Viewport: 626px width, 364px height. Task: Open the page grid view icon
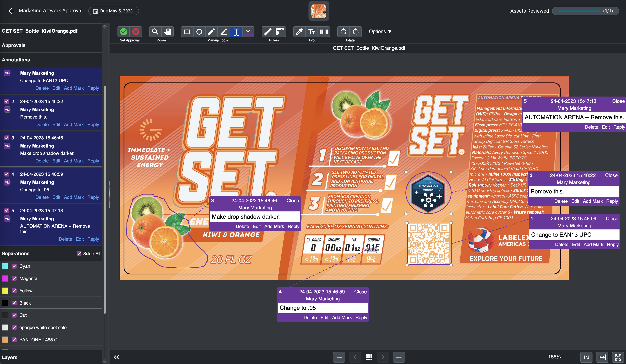pyautogui.click(x=369, y=357)
